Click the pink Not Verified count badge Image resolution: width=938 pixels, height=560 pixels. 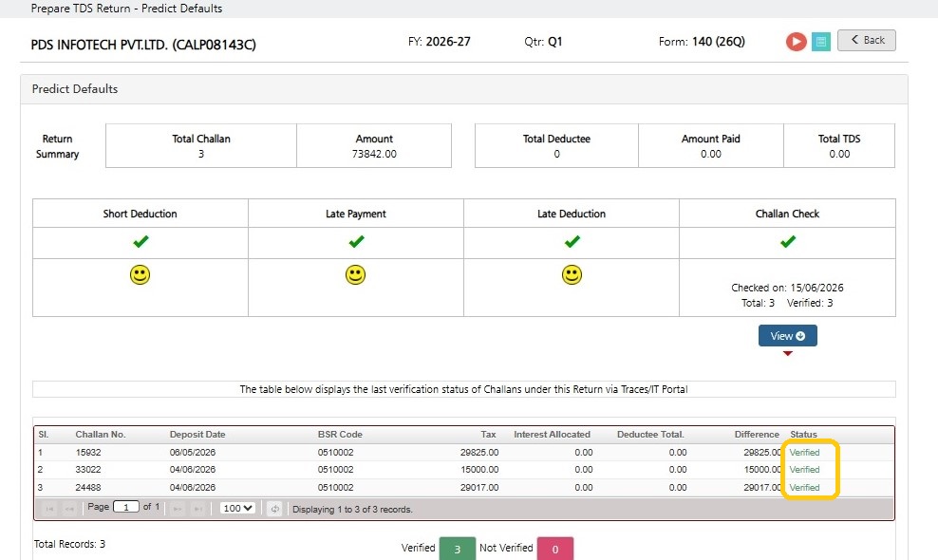[x=555, y=549]
